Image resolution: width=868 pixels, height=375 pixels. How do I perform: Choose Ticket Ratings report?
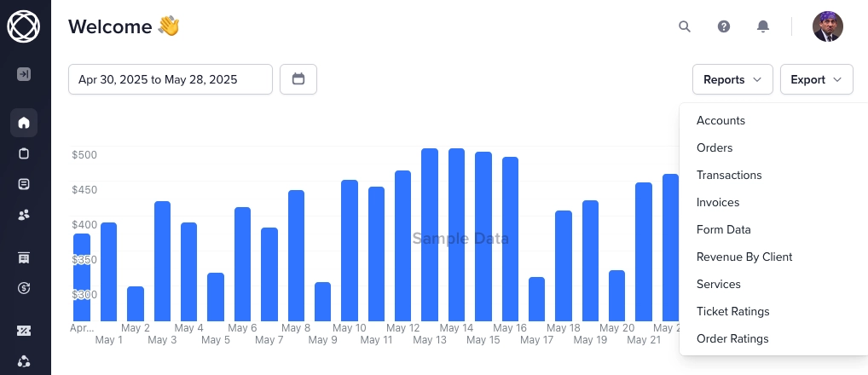tap(732, 311)
